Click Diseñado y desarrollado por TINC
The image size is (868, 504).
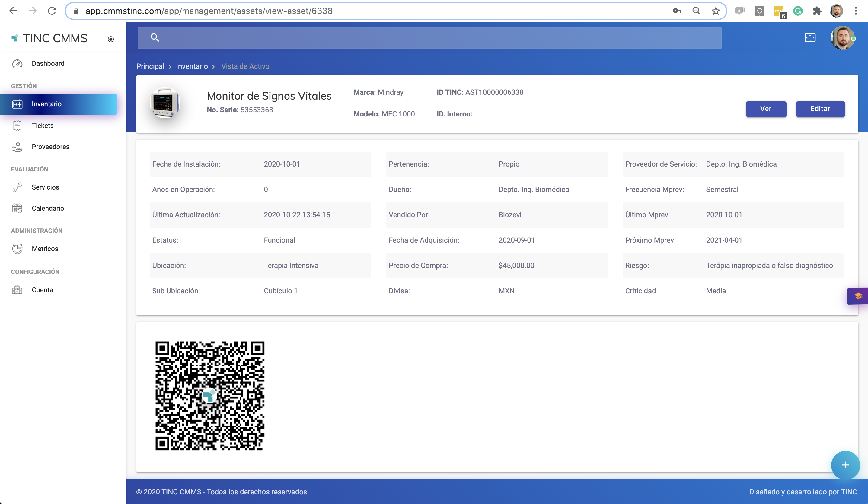click(803, 492)
